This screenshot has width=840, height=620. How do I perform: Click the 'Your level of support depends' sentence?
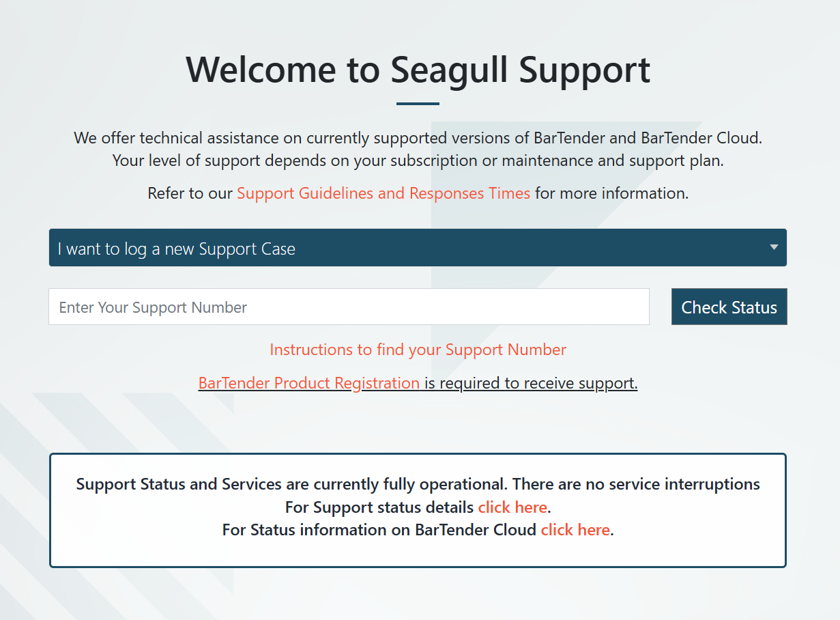point(418,160)
